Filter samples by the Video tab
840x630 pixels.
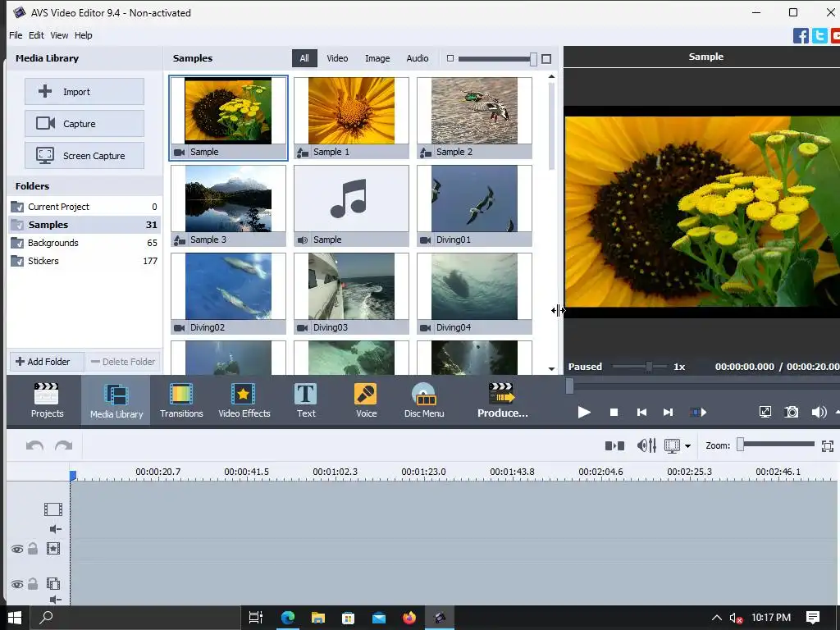337,58
